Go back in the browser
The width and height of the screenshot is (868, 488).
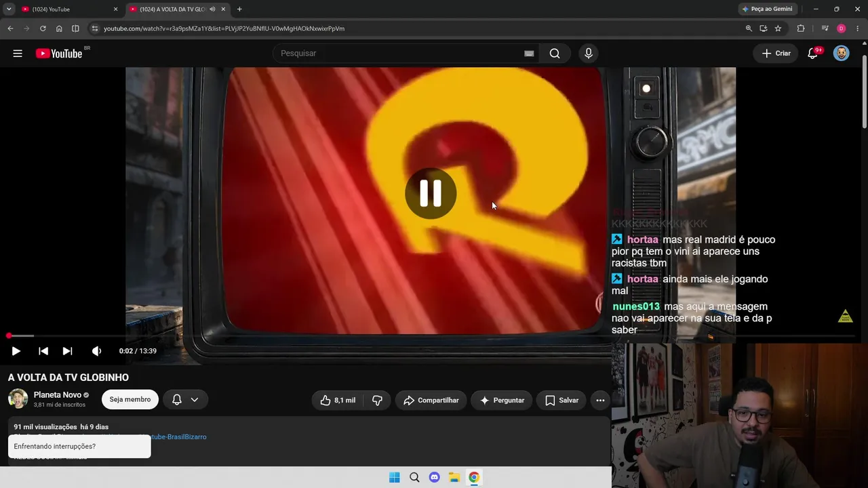pos(10,28)
